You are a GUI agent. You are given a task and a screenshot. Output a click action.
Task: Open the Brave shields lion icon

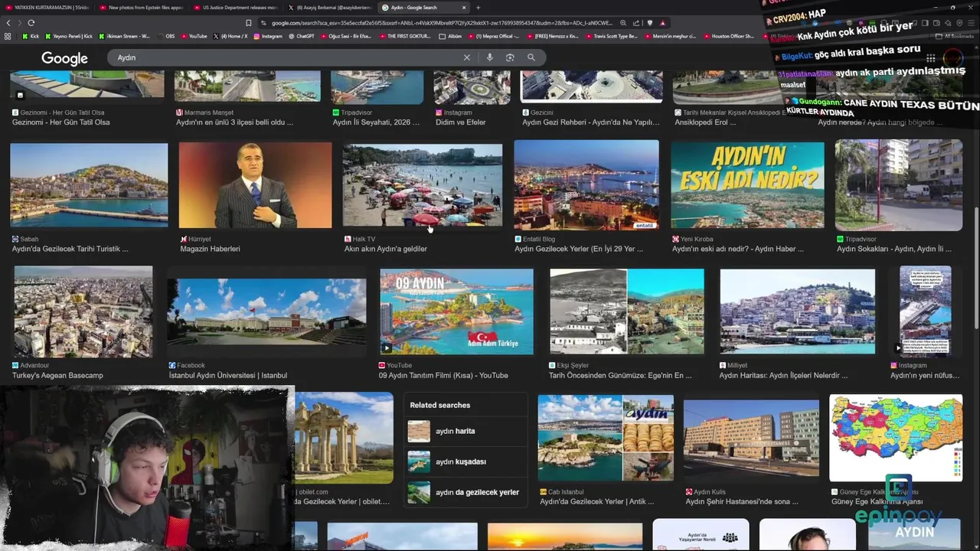tap(650, 23)
